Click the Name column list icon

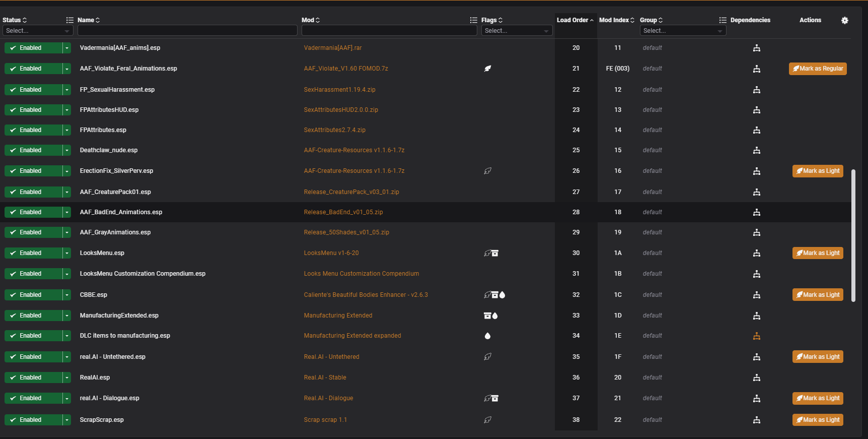[70, 20]
